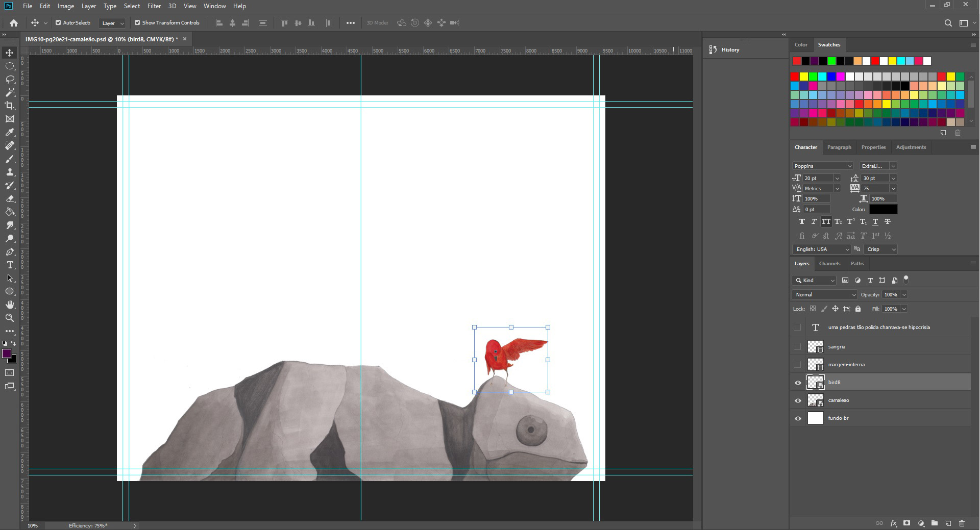Uncheck Show Transform Controls
Image resolution: width=980 pixels, height=530 pixels.
point(137,23)
